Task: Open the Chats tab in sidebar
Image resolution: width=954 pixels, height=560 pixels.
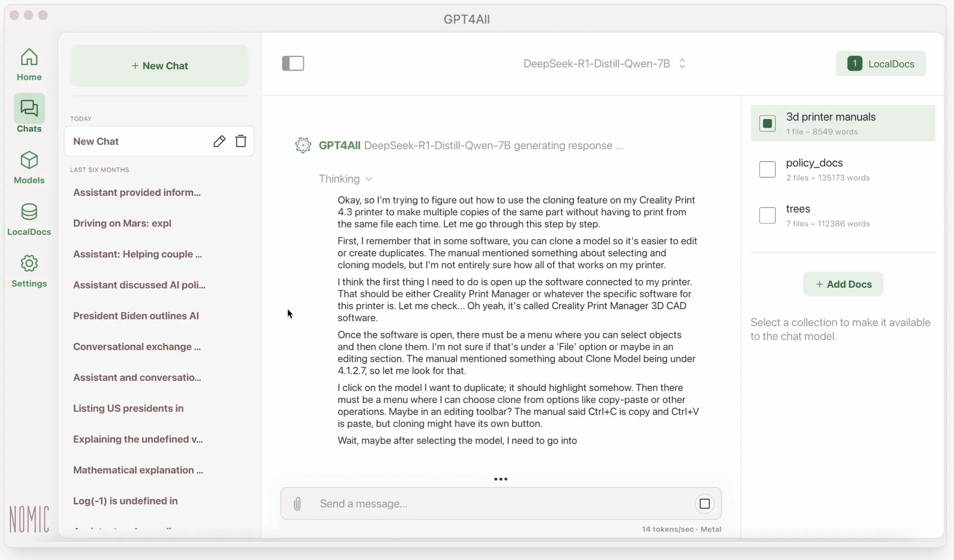Action: 29,116
